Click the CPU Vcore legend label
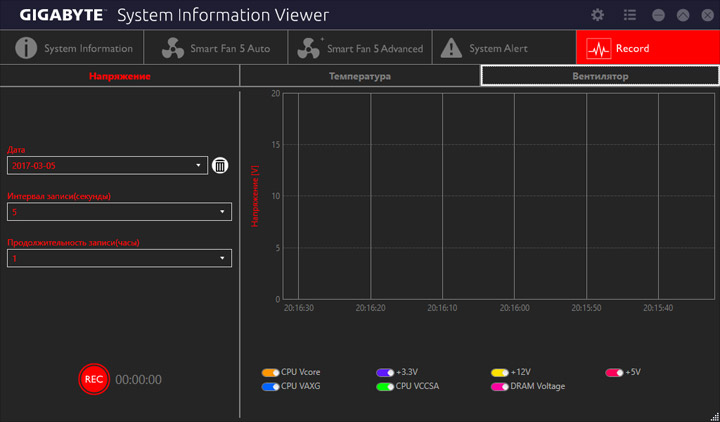 pos(301,372)
